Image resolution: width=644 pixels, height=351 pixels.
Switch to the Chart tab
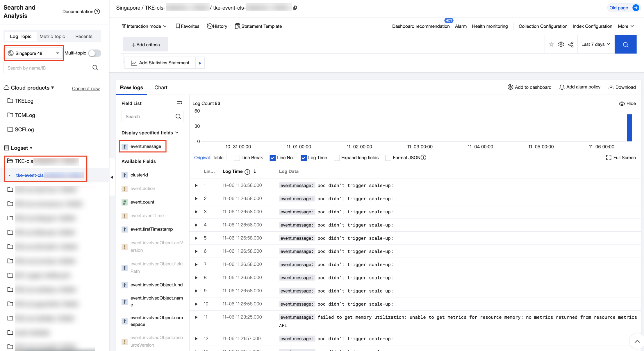(x=161, y=88)
